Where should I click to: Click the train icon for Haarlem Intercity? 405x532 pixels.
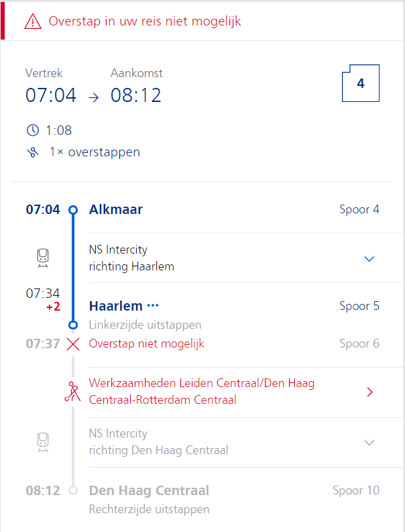pos(43,258)
